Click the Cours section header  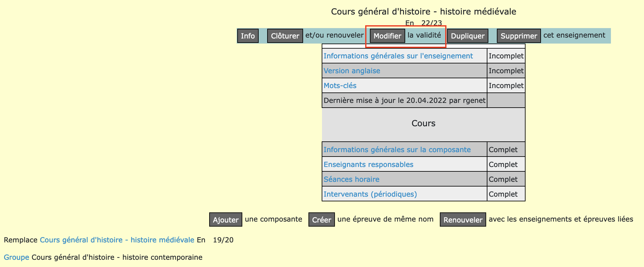(x=423, y=123)
